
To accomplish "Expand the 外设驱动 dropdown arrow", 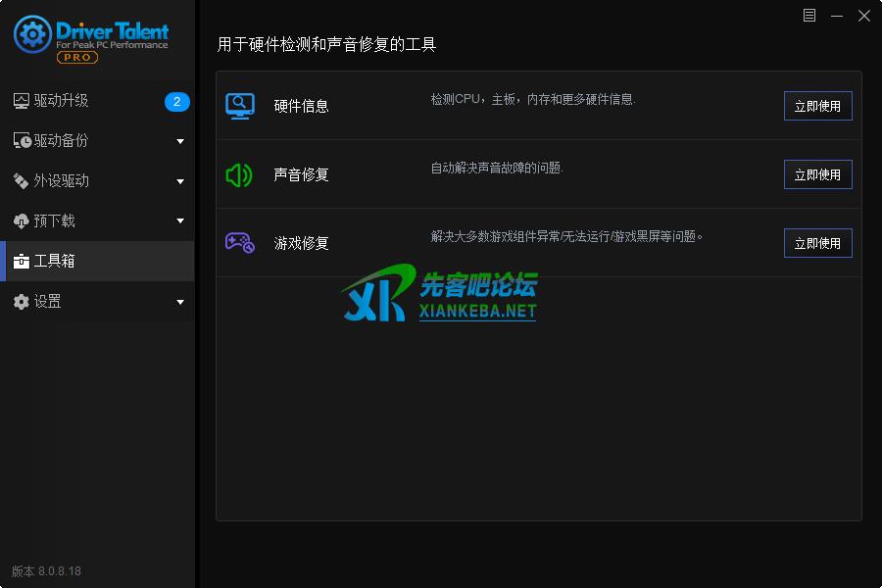I will 180,182.
